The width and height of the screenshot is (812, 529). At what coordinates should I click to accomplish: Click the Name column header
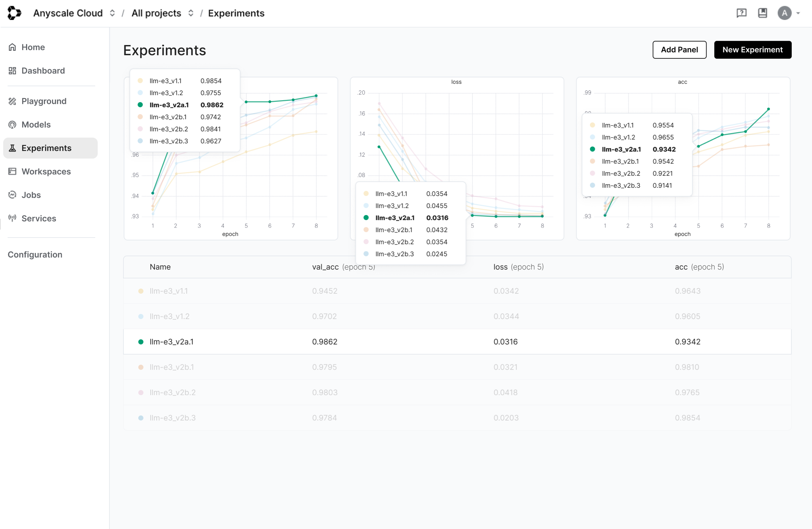point(160,267)
